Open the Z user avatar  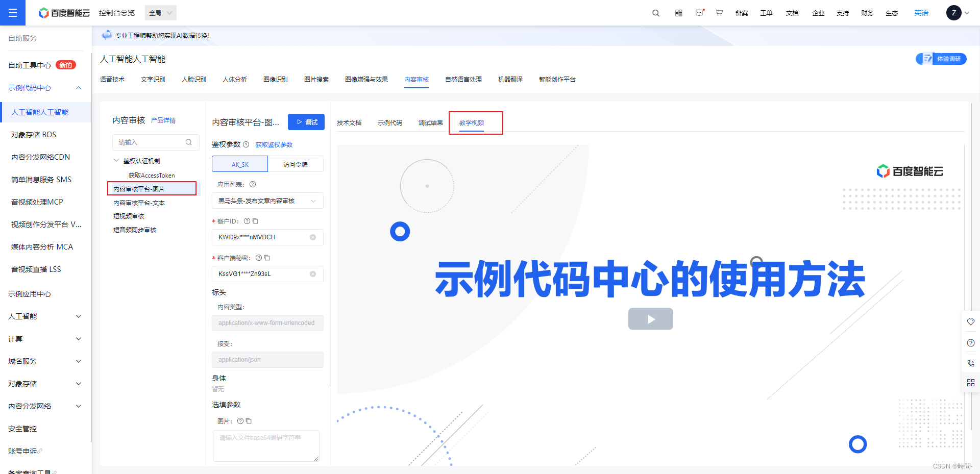pos(953,13)
